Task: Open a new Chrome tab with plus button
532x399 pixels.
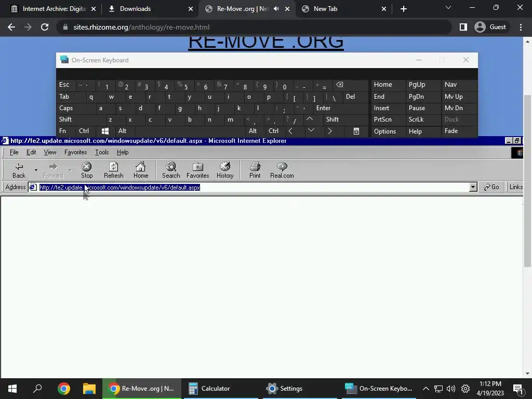Action: (403, 9)
